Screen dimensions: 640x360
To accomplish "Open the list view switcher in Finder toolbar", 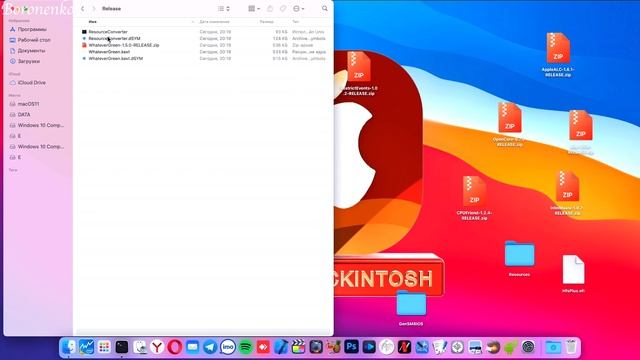I will click(224, 9).
